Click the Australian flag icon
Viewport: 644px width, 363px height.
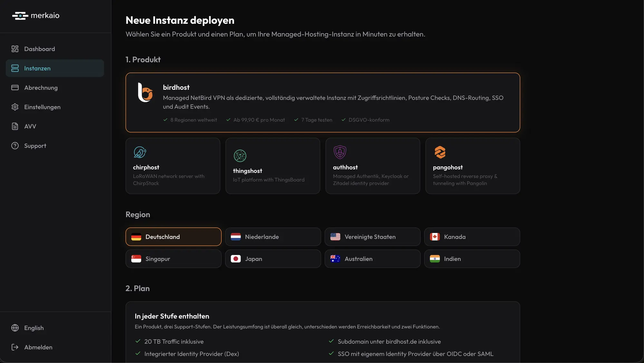pyautogui.click(x=335, y=259)
